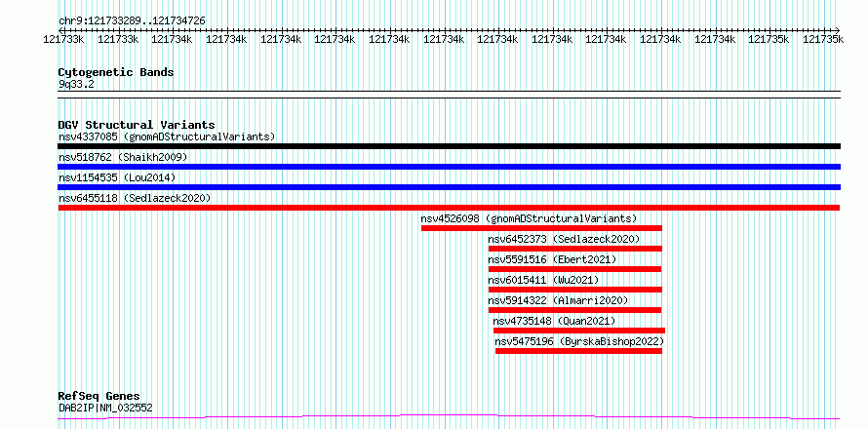Open the nsv5475196 (ByrskaBishop2022) label
Image resolution: width=868 pixels, height=429 pixels.
point(579,341)
